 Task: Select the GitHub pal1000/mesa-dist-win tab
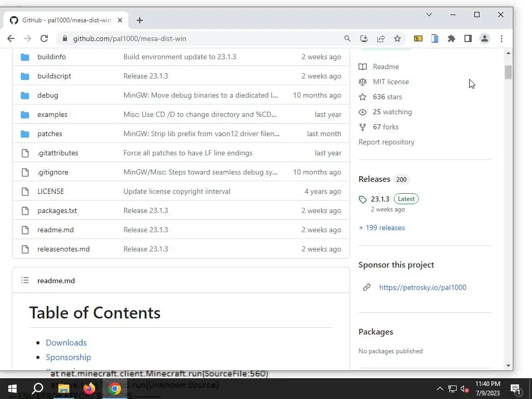pos(66,20)
